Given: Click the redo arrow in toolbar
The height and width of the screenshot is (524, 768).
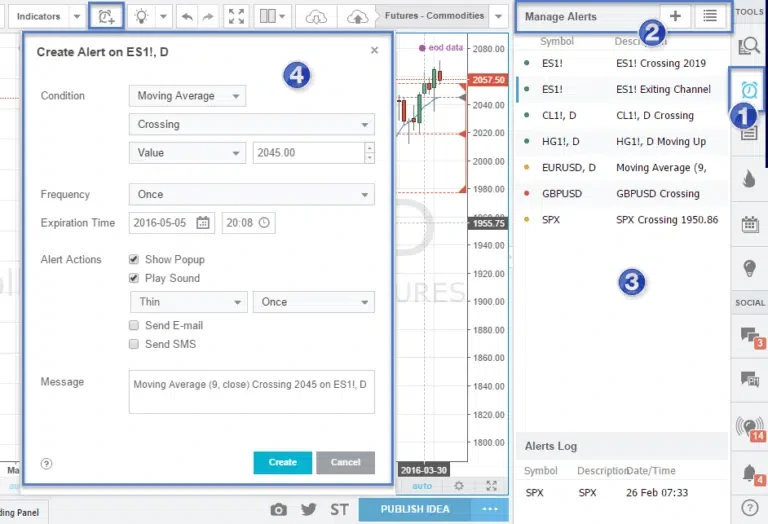Looking at the screenshot, I should coord(208,17).
